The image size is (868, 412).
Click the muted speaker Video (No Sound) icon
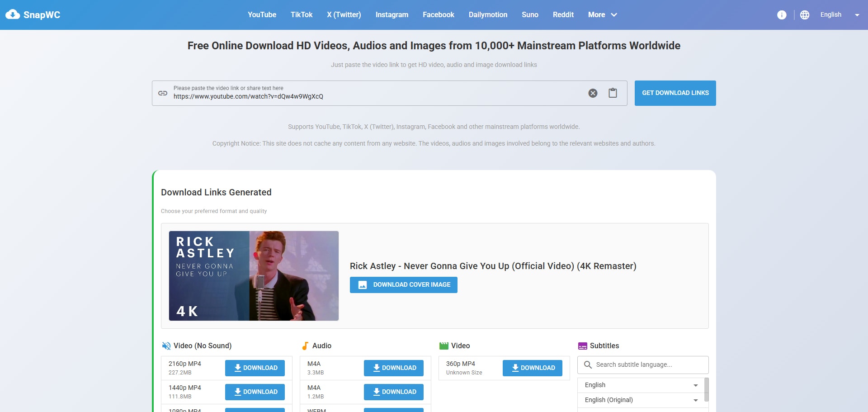166,346
